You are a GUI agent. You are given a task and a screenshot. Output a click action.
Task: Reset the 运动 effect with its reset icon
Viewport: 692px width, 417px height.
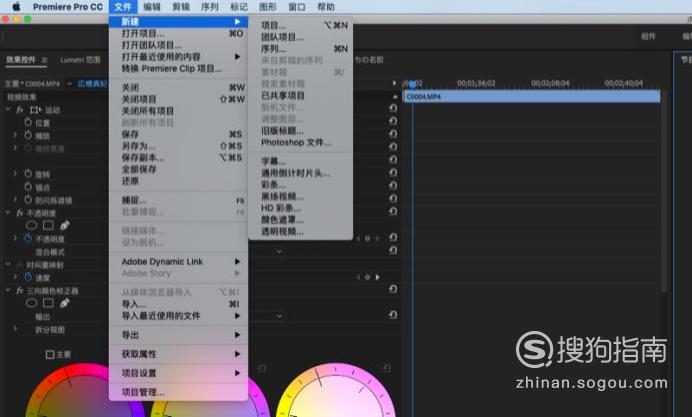coord(393,108)
